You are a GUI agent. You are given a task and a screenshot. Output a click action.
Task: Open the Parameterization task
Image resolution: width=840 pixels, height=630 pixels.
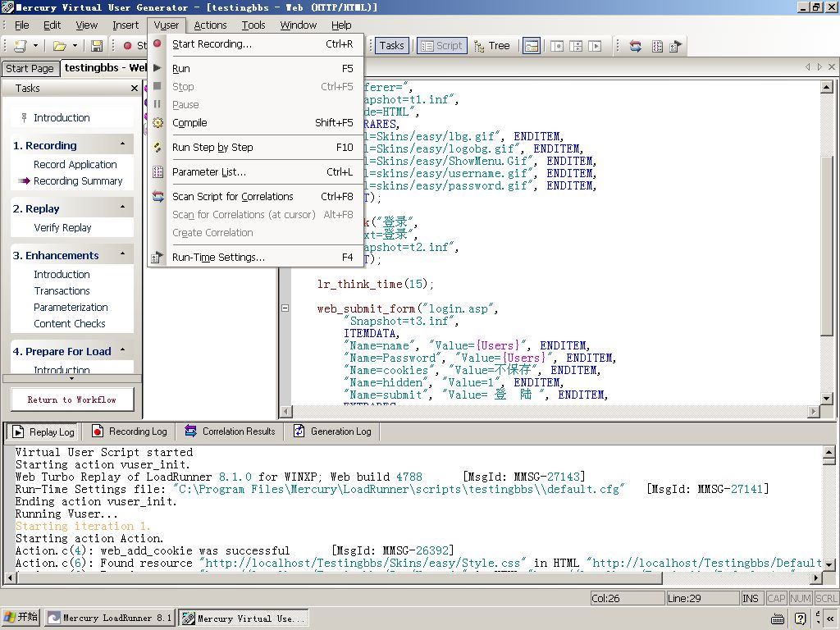[x=71, y=308]
